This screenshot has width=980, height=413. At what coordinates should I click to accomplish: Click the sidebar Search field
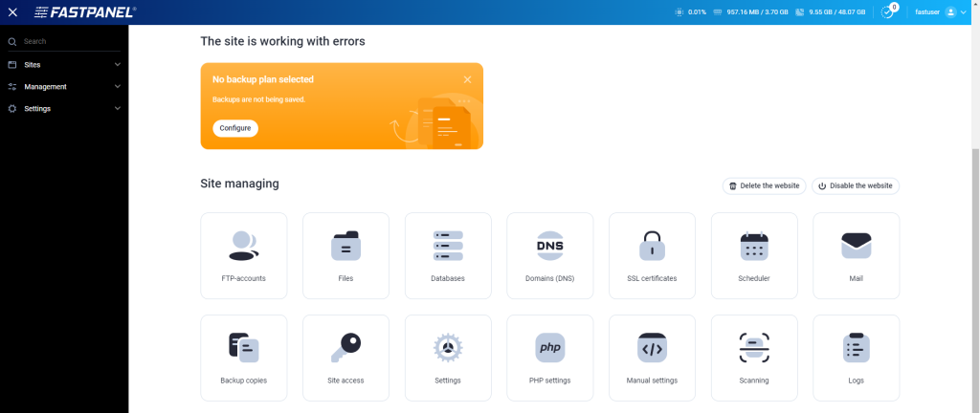coord(67,42)
